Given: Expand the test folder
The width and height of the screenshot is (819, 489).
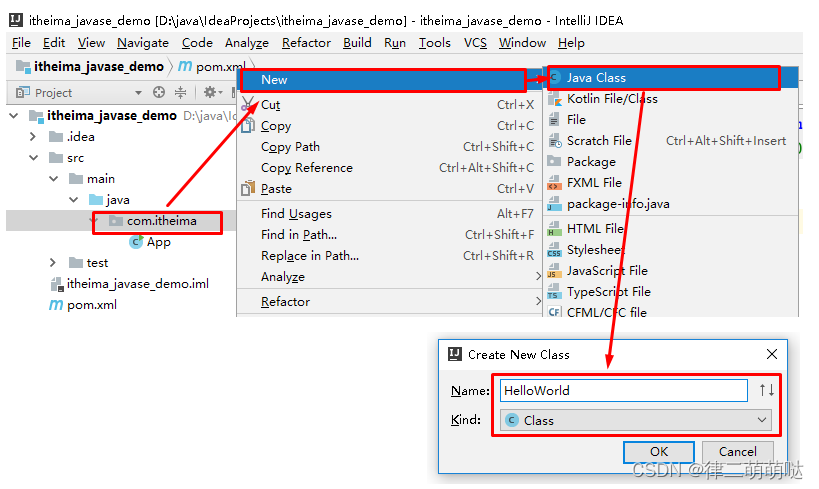Looking at the screenshot, I should tap(52, 262).
